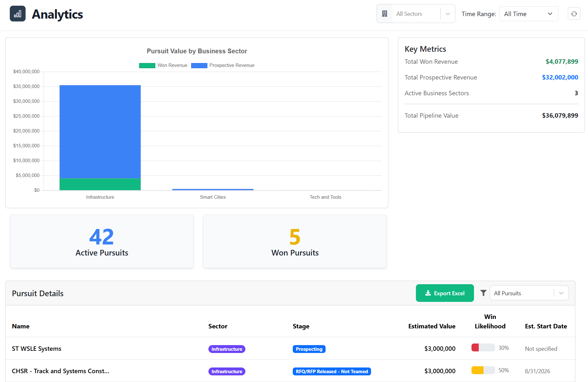Select the Active Pursuits count card

point(102,241)
